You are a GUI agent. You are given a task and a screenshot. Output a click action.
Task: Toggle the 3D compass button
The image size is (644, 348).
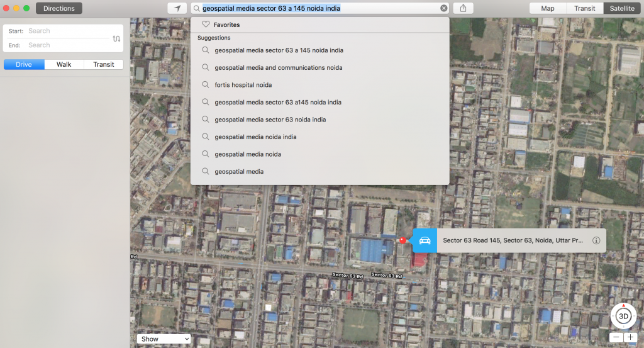click(623, 316)
